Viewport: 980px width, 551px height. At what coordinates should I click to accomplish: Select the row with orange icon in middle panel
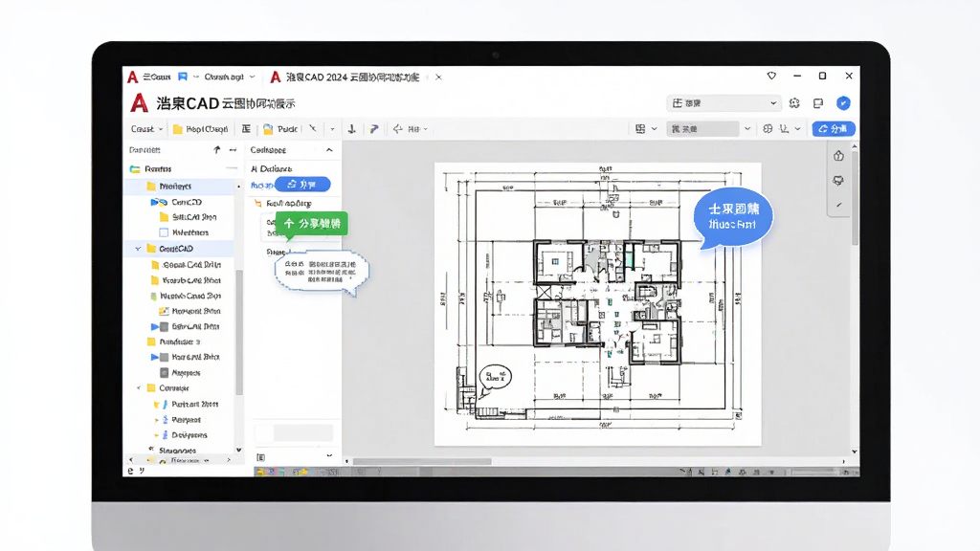(x=294, y=203)
